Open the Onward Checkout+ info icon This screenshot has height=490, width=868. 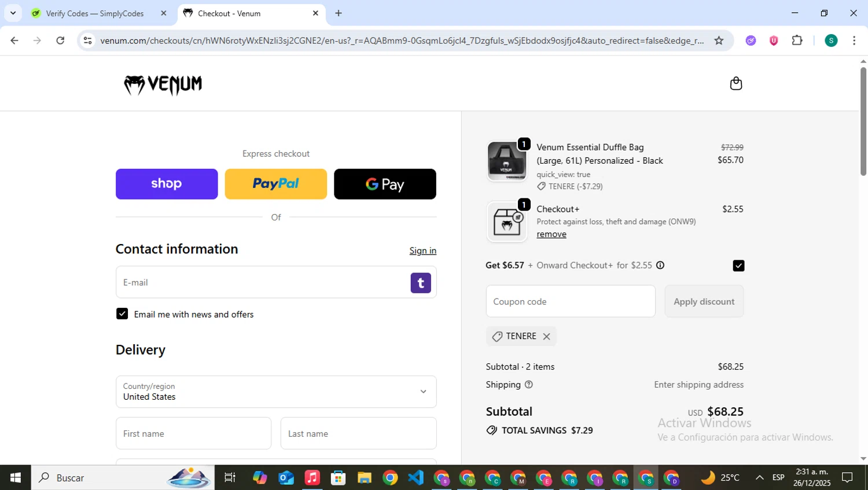[660, 265]
